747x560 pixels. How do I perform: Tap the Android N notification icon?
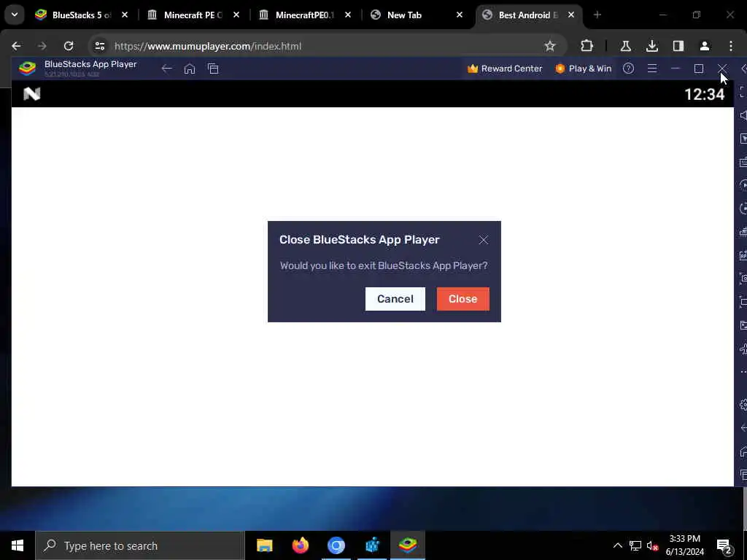(32, 94)
